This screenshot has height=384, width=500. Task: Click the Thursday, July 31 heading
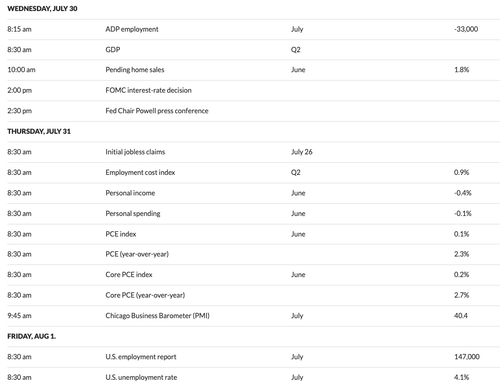click(39, 131)
